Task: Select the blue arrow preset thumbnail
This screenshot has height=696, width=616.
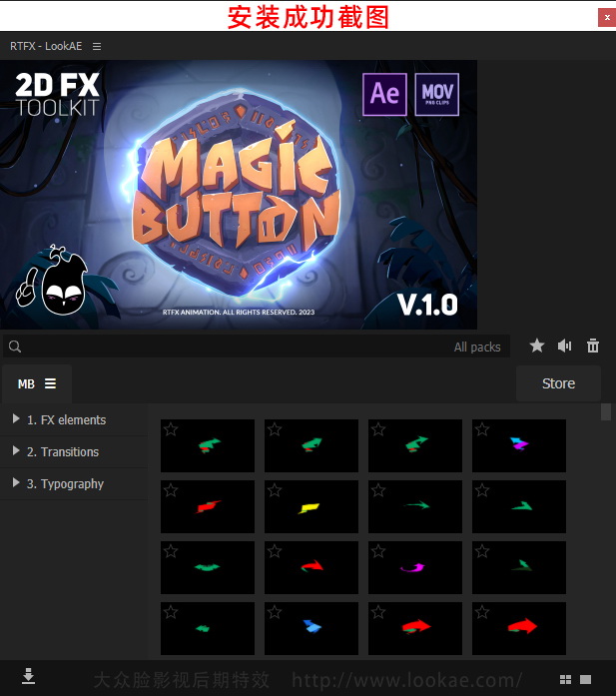Action: point(311,628)
